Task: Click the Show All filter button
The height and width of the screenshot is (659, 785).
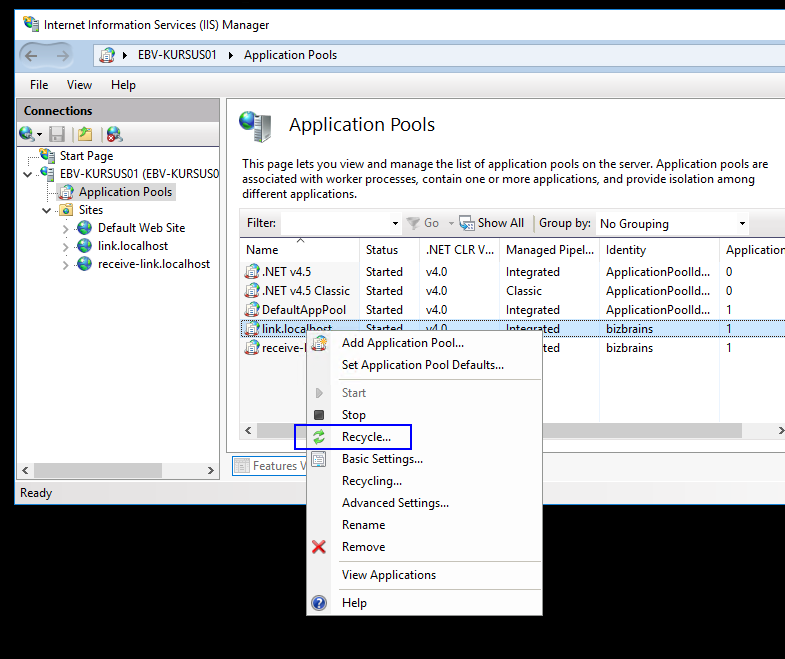Action: [x=491, y=223]
